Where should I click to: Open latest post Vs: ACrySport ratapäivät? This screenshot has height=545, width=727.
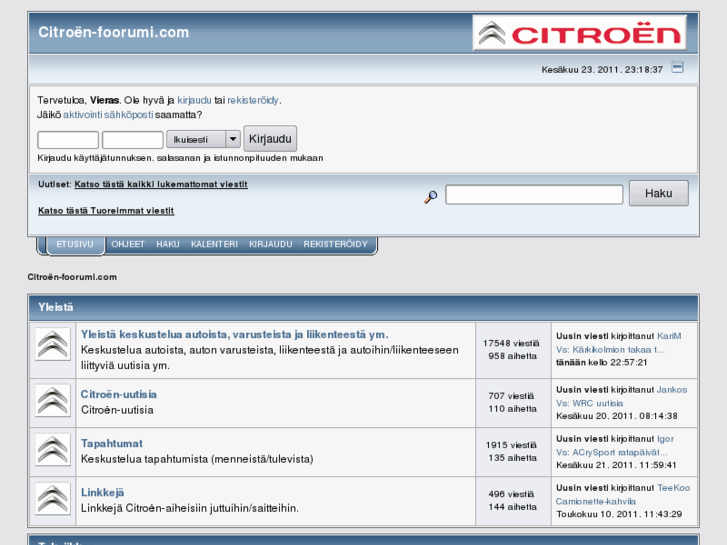(612, 452)
